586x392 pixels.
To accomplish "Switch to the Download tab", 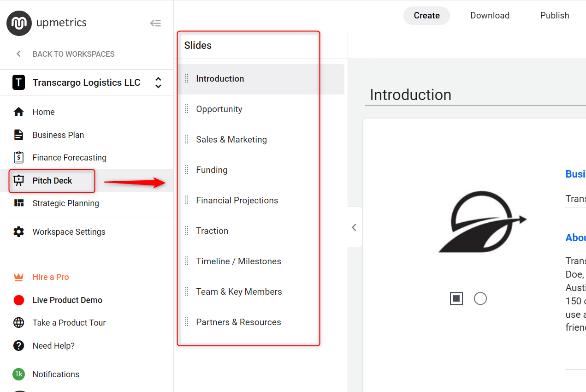I will [490, 16].
